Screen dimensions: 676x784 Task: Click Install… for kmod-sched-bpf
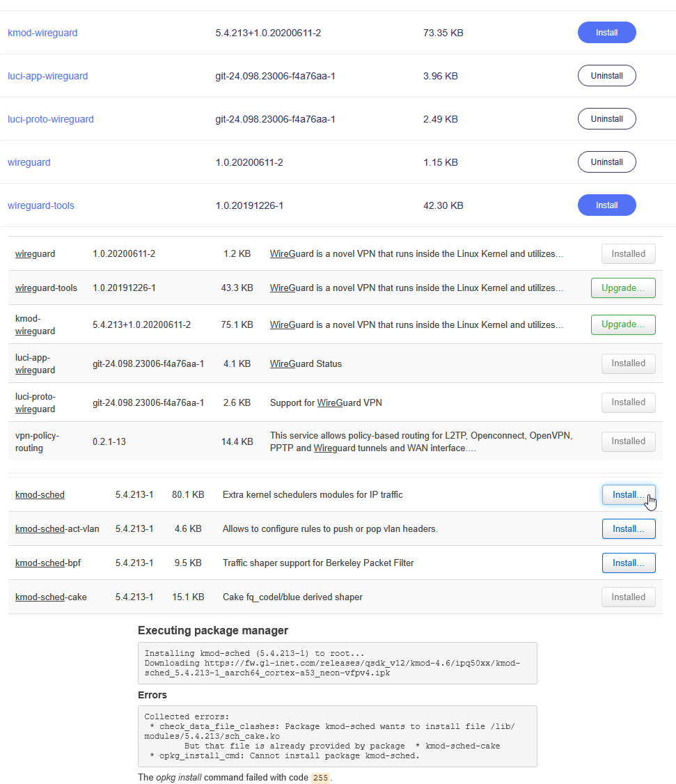coord(628,563)
